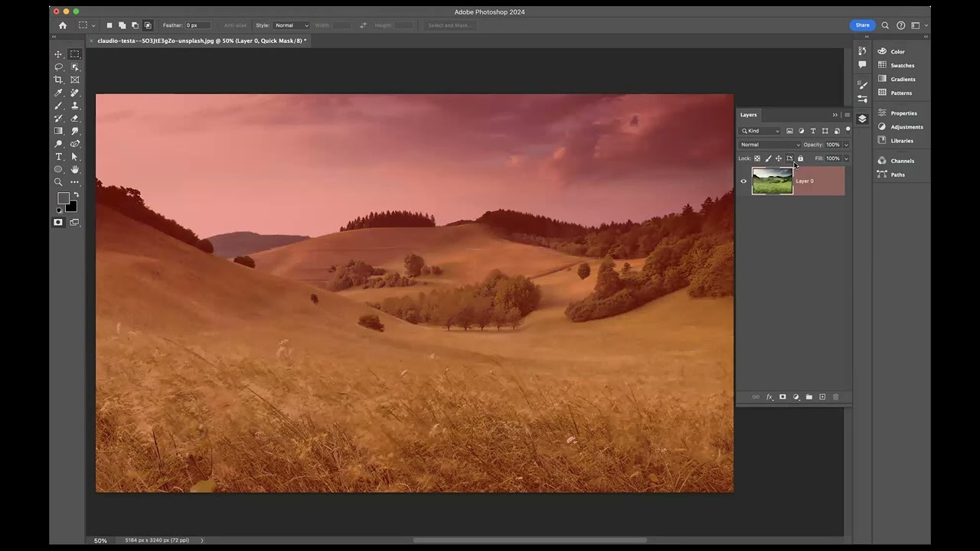
Task: Select the Object Selection tool
Action: tap(74, 67)
